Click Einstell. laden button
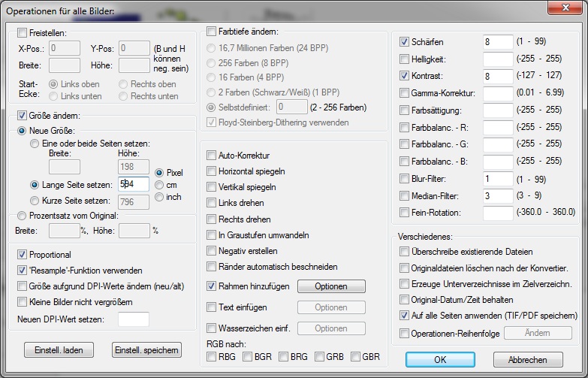The width and height of the screenshot is (588, 378). point(59,350)
